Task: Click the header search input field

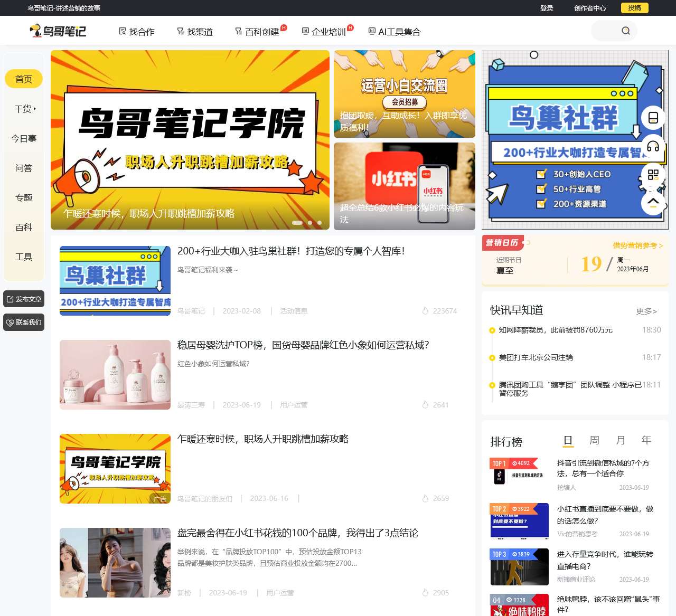Action: pyautogui.click(x=607, y=31)
